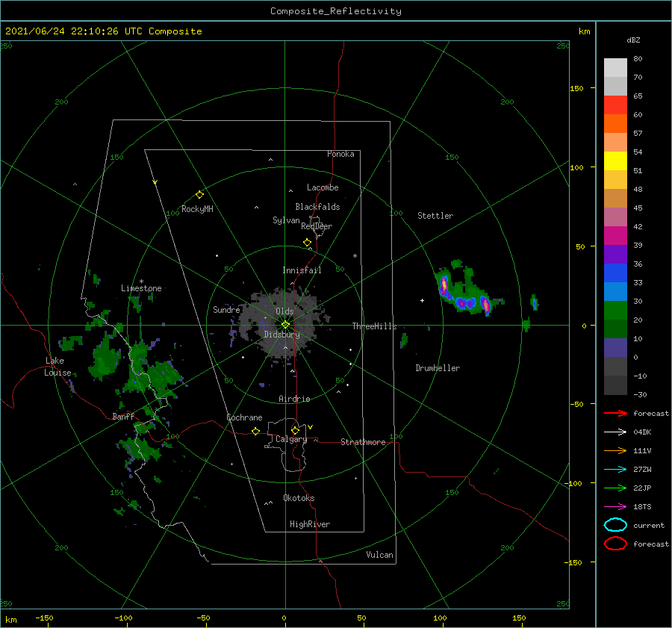
Task: Select the magenta 42 dBZ color swatch
Action: pos(615,235)
